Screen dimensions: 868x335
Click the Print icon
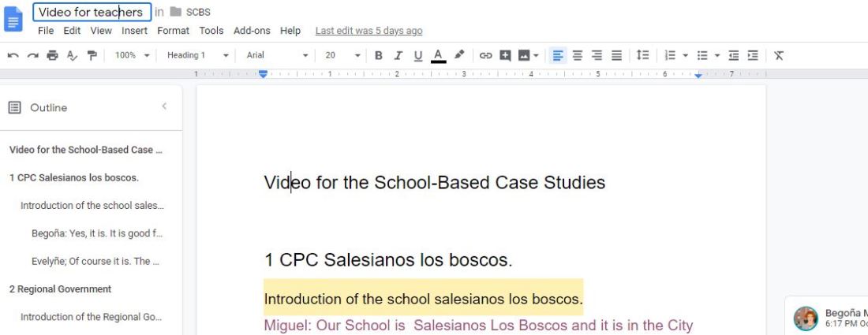52,55
